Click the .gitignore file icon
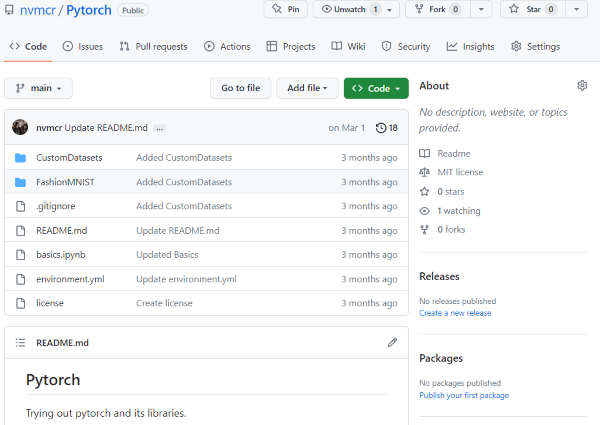 coord(21,206)
